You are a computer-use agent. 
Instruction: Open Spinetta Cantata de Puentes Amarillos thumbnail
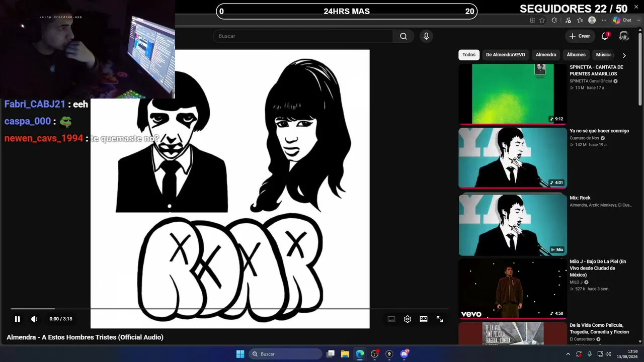(x=513, y=94)
